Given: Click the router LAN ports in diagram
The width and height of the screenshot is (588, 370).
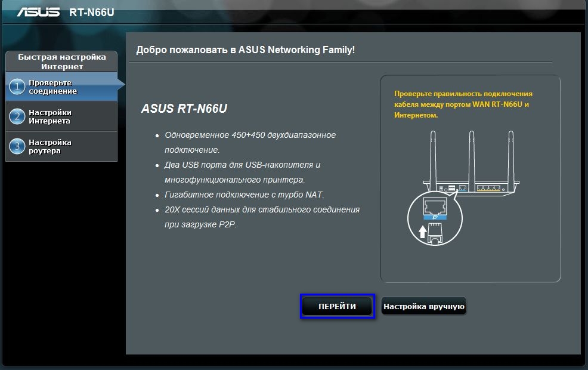Looking at the screenshot, I should tap(488, 187).
